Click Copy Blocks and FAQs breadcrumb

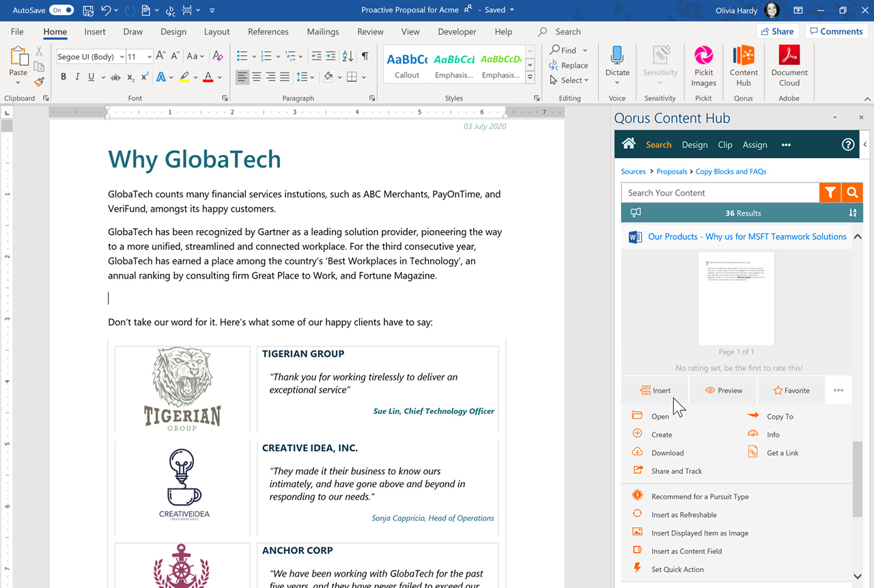[x=731, y=171]
